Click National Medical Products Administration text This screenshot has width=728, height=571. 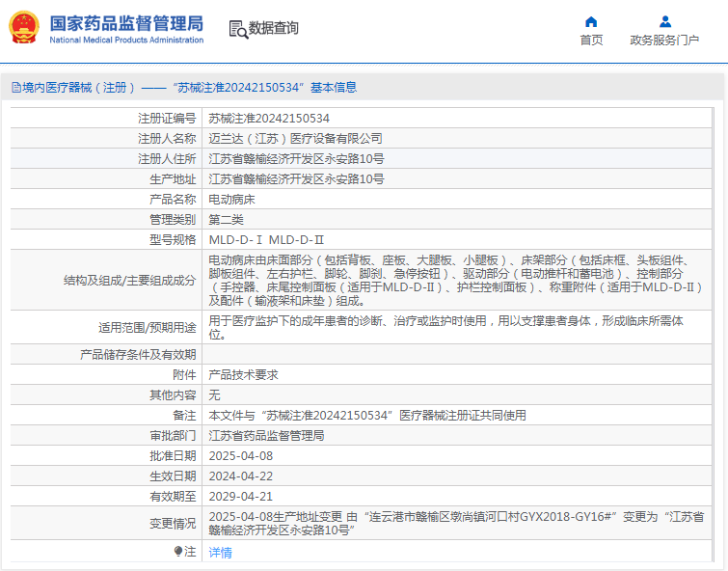(x=126, y=40)
